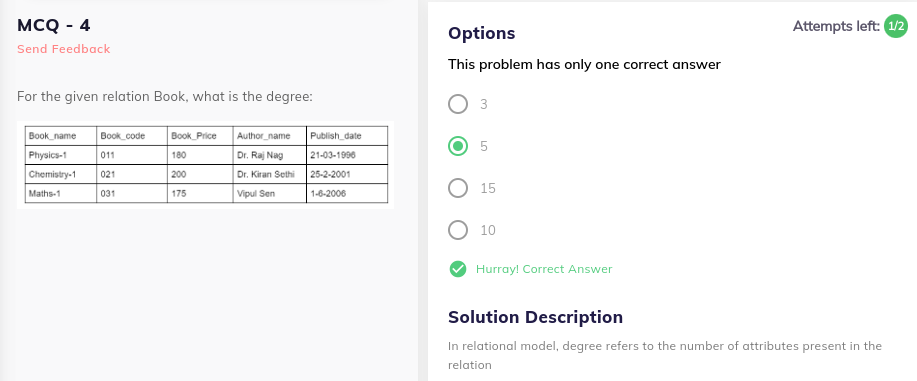Click the MCQ - 4 title
This screenshot has width=917, height=381.
[x=54, y=25]
